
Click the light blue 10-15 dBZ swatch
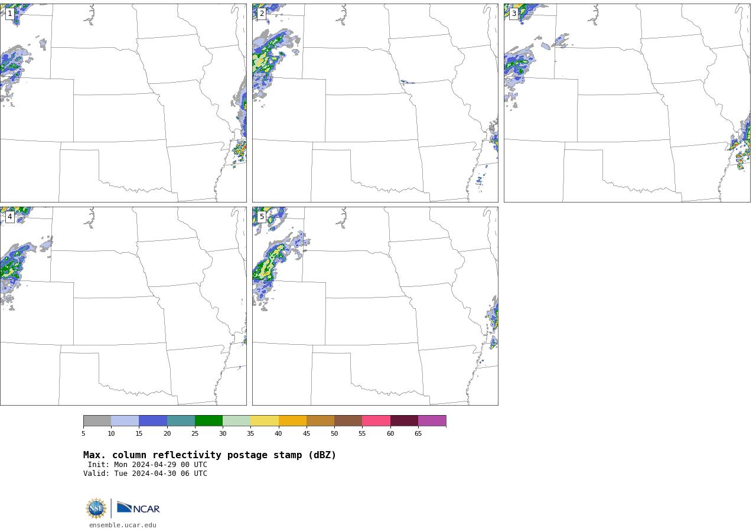[x=125, y=421]
